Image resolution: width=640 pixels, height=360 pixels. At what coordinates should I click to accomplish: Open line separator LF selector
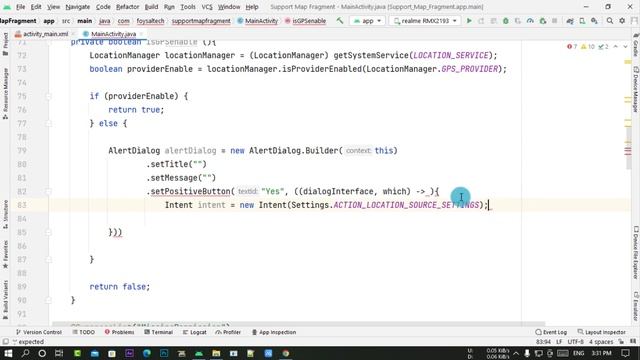click(559, 342)
